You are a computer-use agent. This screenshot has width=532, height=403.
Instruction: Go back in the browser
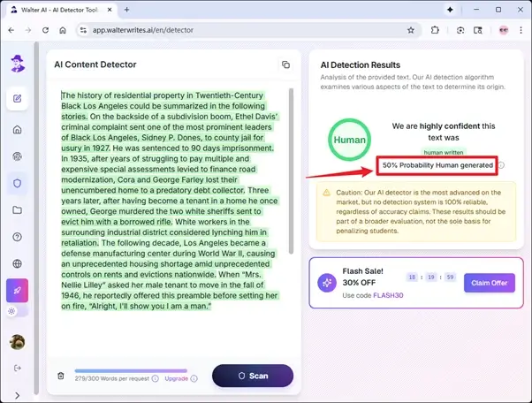pos(11,30)
